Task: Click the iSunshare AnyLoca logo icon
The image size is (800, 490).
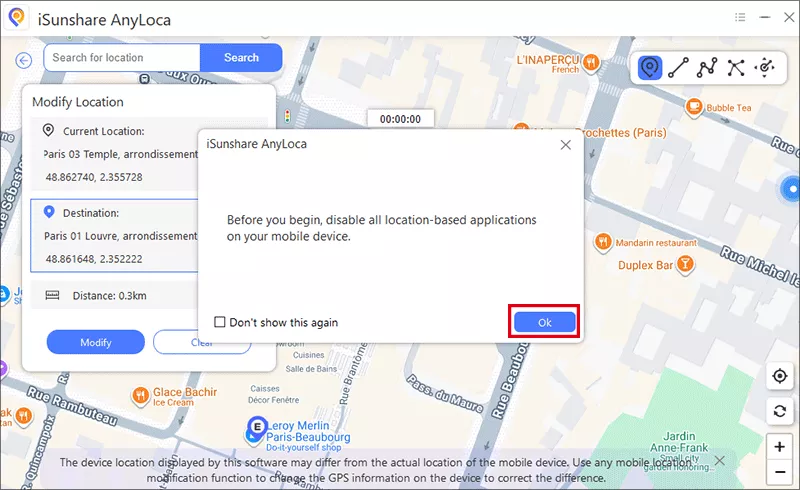Action: (x=17, y=17)
